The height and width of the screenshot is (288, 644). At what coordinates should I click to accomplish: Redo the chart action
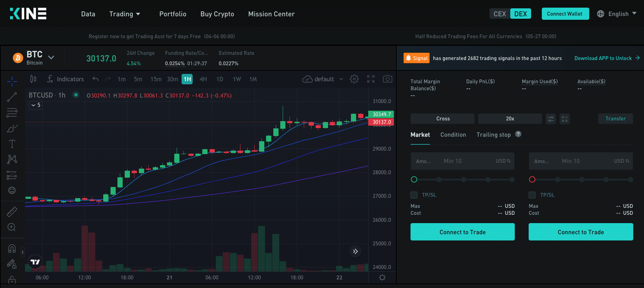(x=108, y=79)
